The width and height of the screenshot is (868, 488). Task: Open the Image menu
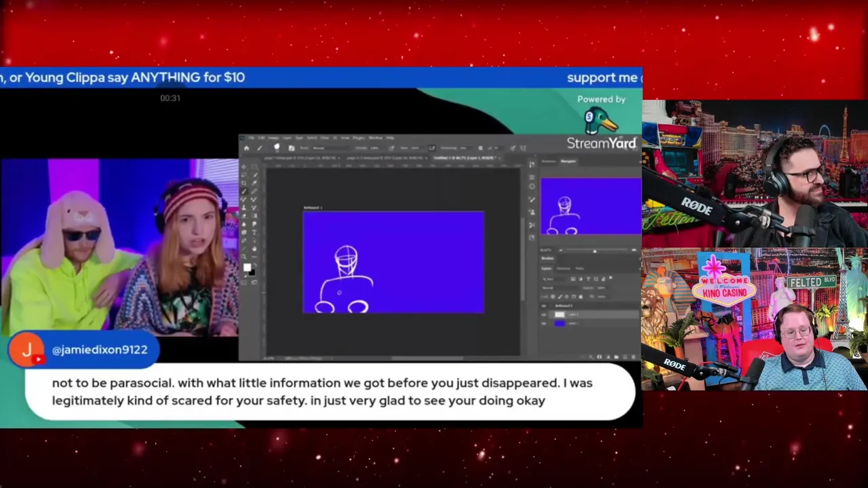click(x=273, y=138)
